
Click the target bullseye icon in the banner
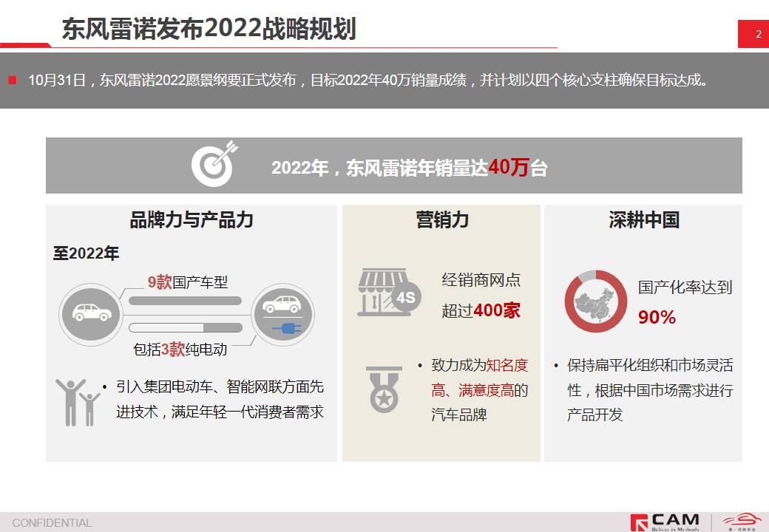click(x=214, y=163)
